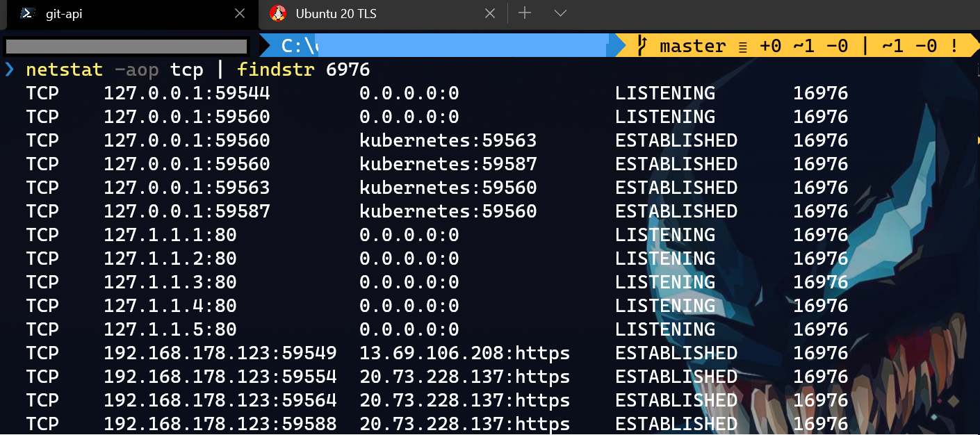Expand the new tab profile dropdown

tap(560, 13)
